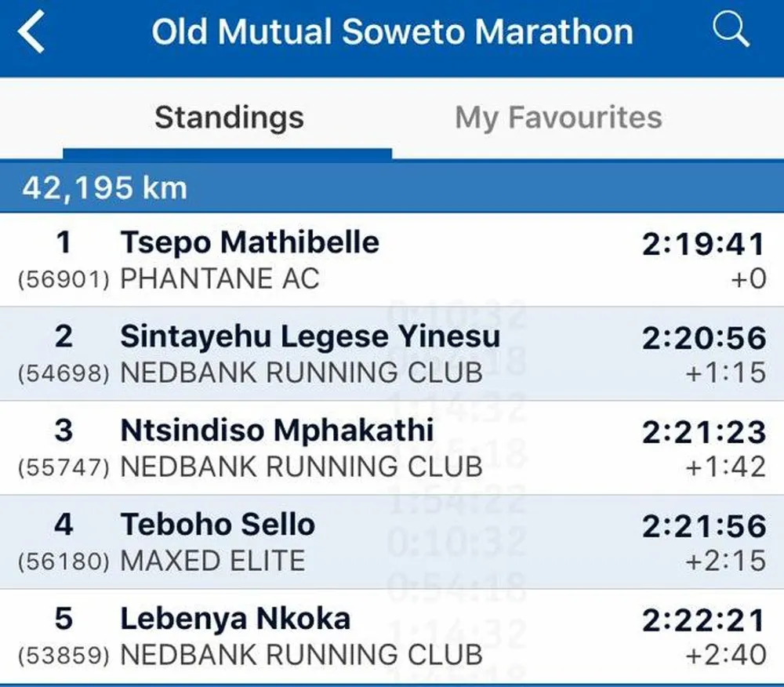Click MAXED ELITE club name

(212, 561)
